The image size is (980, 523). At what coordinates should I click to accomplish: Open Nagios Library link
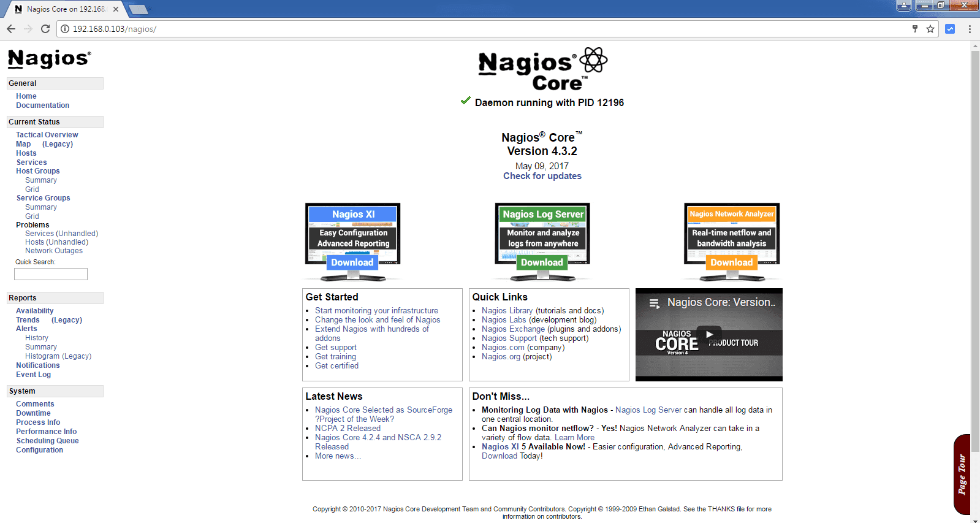tap(507, 311)
